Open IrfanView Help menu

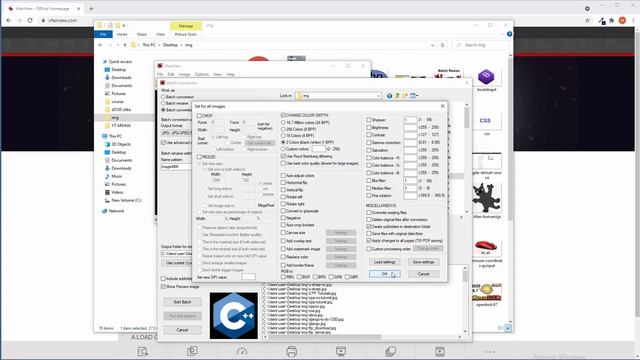[x=230, y=75]
